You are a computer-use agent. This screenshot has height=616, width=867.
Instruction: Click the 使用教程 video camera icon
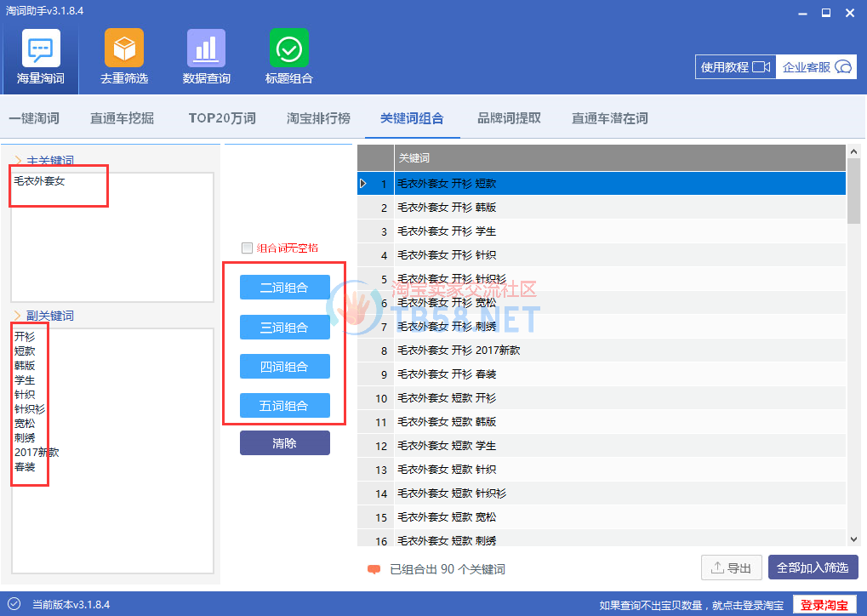coord(761,67)
